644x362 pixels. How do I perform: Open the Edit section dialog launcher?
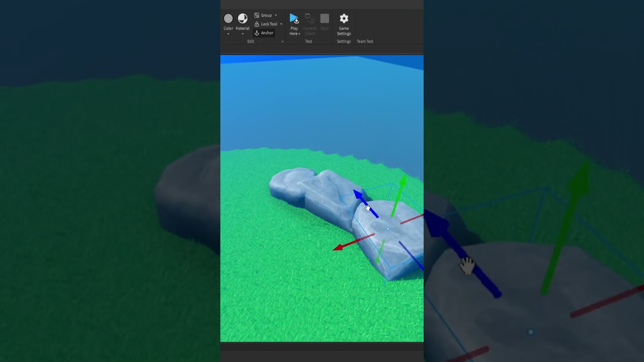282,41
